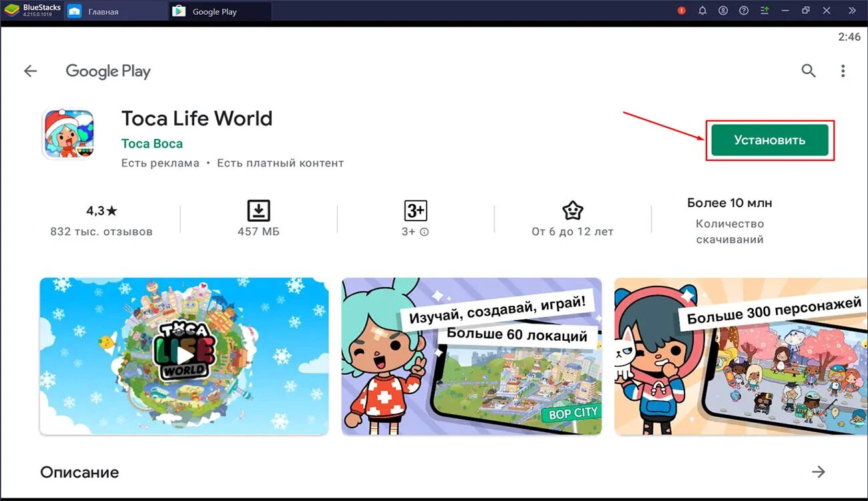This screenshot has height=501, width=868.
Task: Click the Google Play logo text
Action: pos(108,71)
